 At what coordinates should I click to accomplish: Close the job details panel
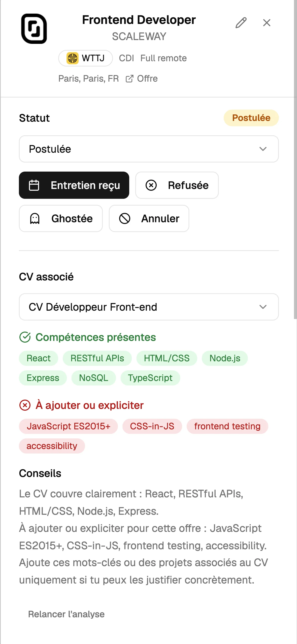coord(267,23)
